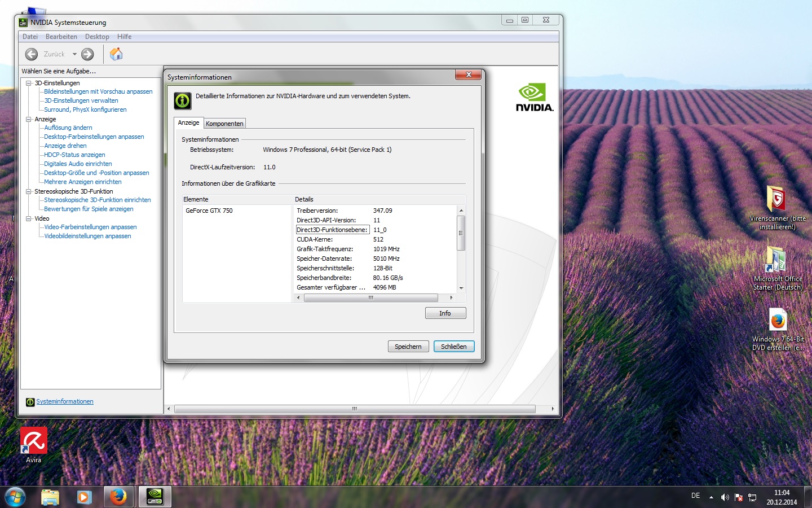Click the details list vertical scrollbar thumb
812x508 pixels.
tap(461, 233)
